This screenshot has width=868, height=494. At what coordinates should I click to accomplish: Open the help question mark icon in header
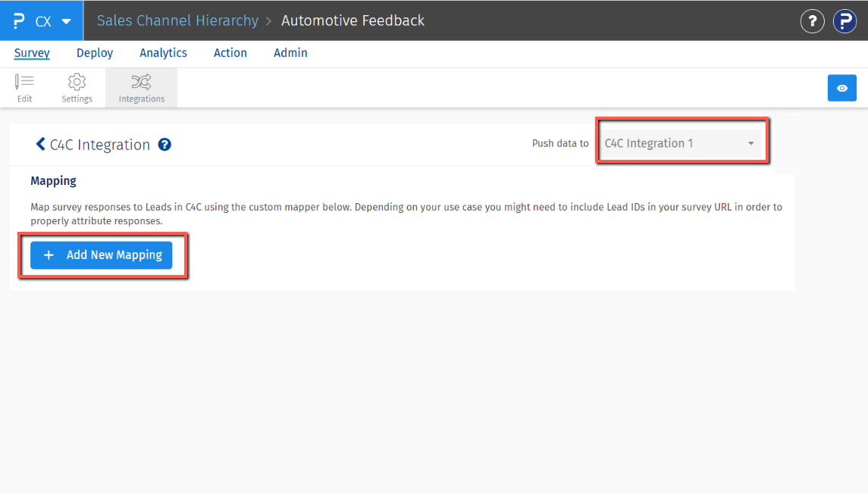812,21
